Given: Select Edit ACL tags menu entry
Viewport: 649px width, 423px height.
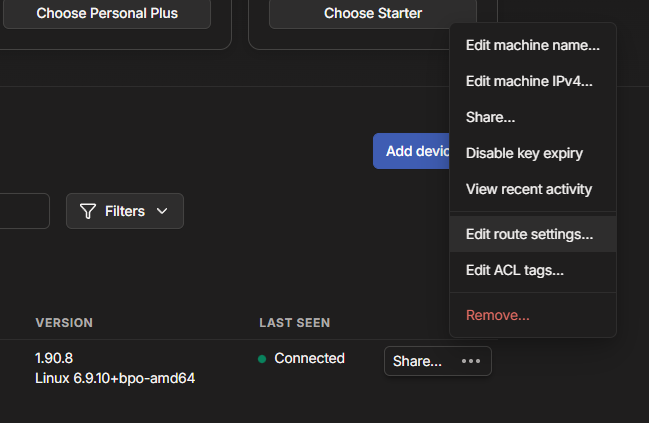Looking at the screenshot, I should [x=514, y=270].
